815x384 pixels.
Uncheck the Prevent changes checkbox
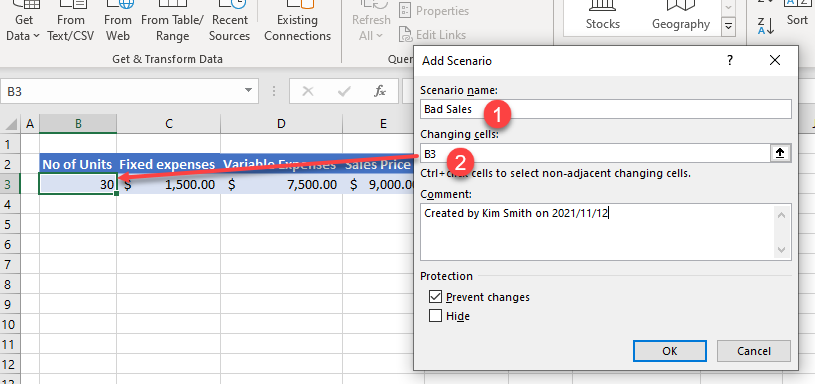pyautogui.click(x=435, y=297)
